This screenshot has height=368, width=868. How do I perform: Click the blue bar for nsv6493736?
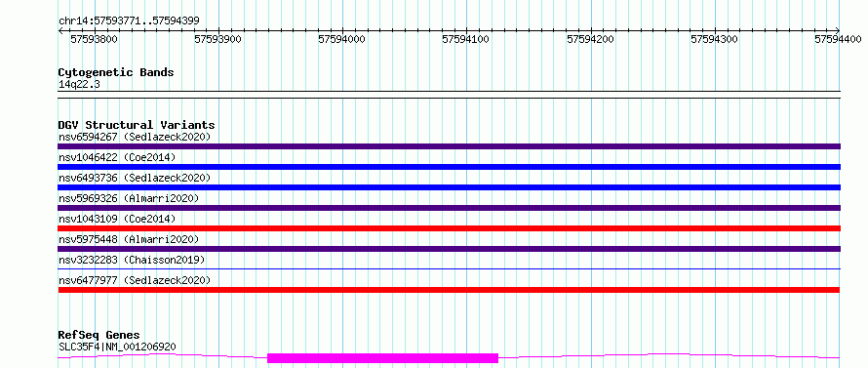tap(449, 187)
